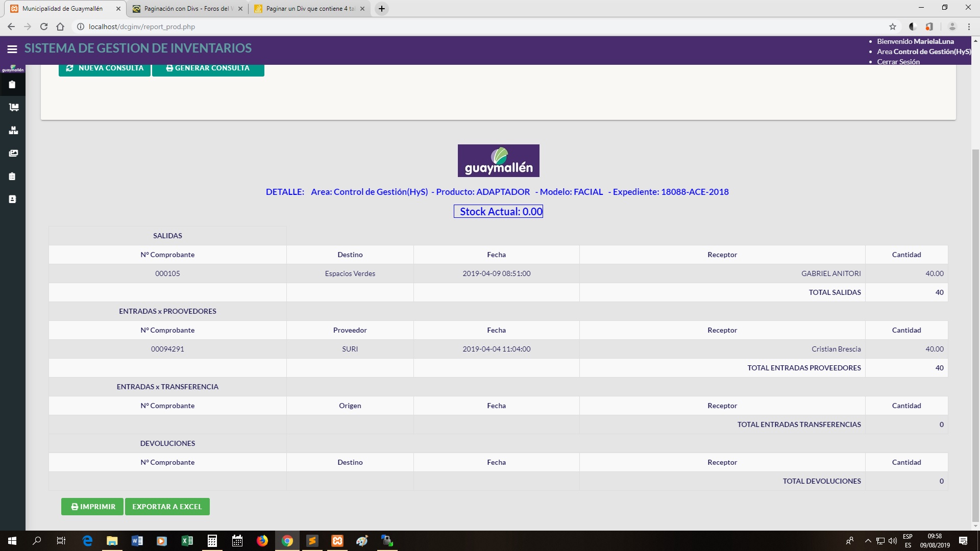Click the Cristian Brescia receptor cell

pos(722,349)
